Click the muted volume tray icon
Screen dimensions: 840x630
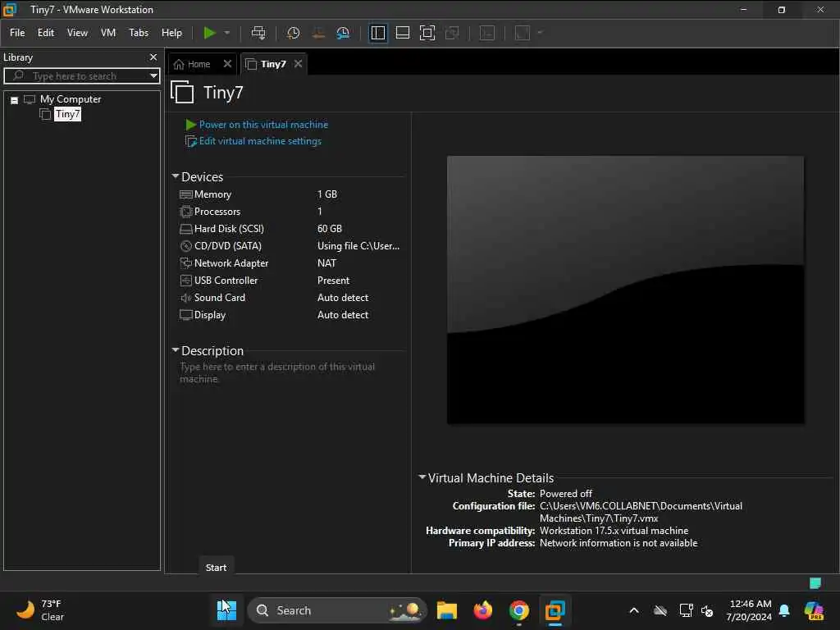[x=707, y=610]
